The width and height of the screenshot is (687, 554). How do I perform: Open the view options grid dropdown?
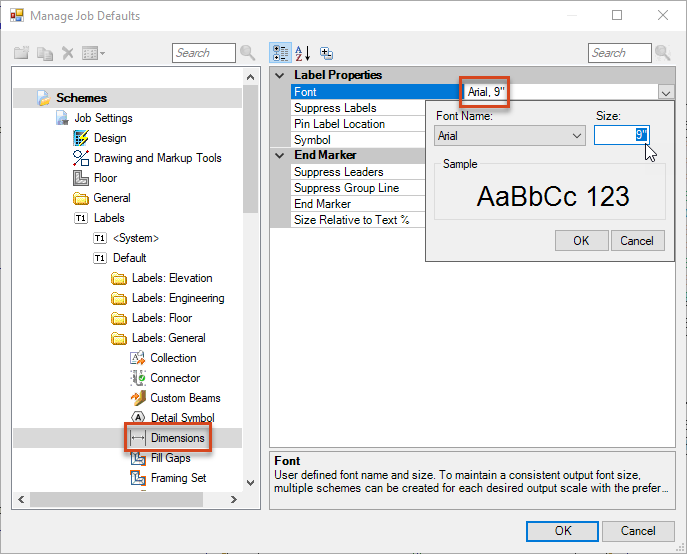click(93, 53)
